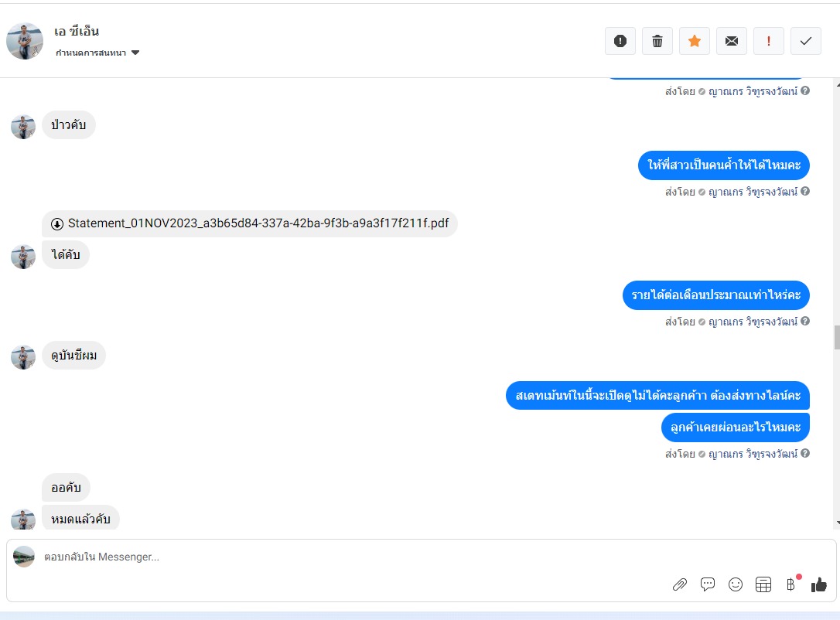Image resolution: width=840 pixels, height=620 pixels.
Task: Open payment request baht icon
Action: click(x=790, y=584)
